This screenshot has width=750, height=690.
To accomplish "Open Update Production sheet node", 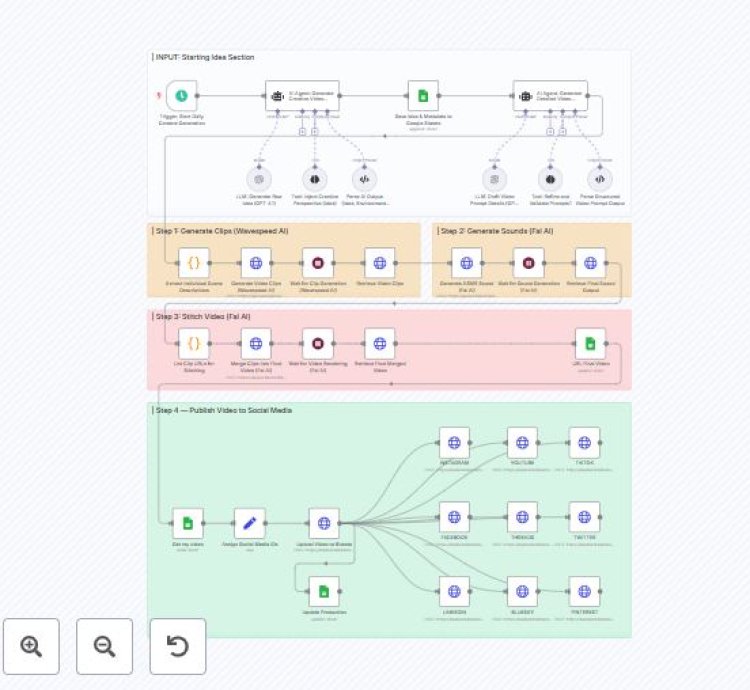I will (323, 591).
